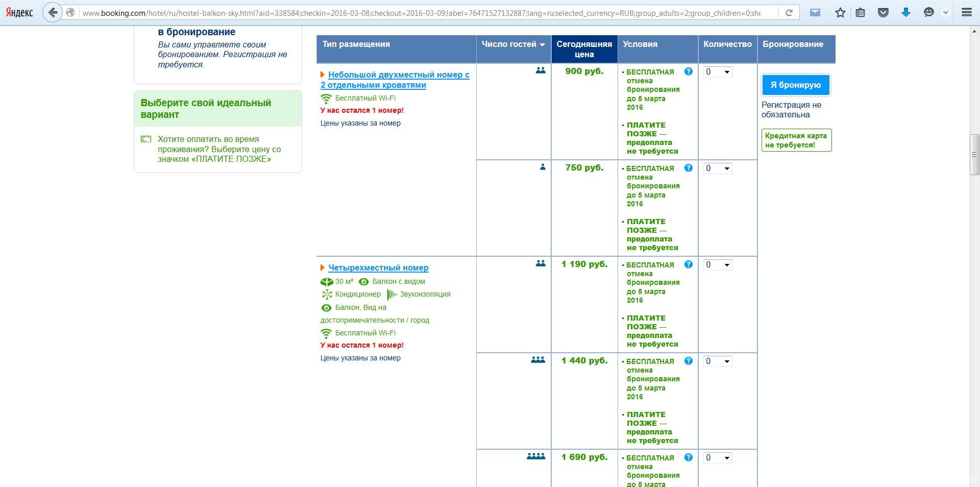The height and width of the screenshot is (487, 980).
Task: Bookmark this page with the star icon
Action: (x=840, y=13)
